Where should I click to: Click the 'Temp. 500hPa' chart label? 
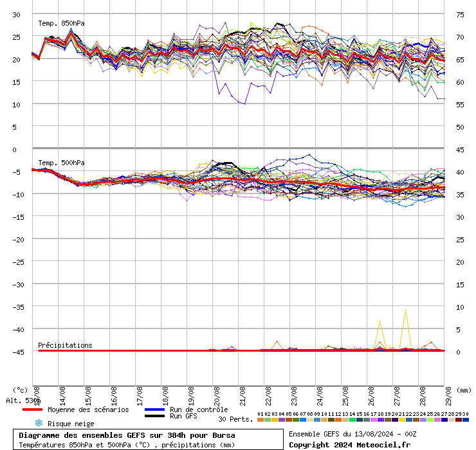click(61, 163)
